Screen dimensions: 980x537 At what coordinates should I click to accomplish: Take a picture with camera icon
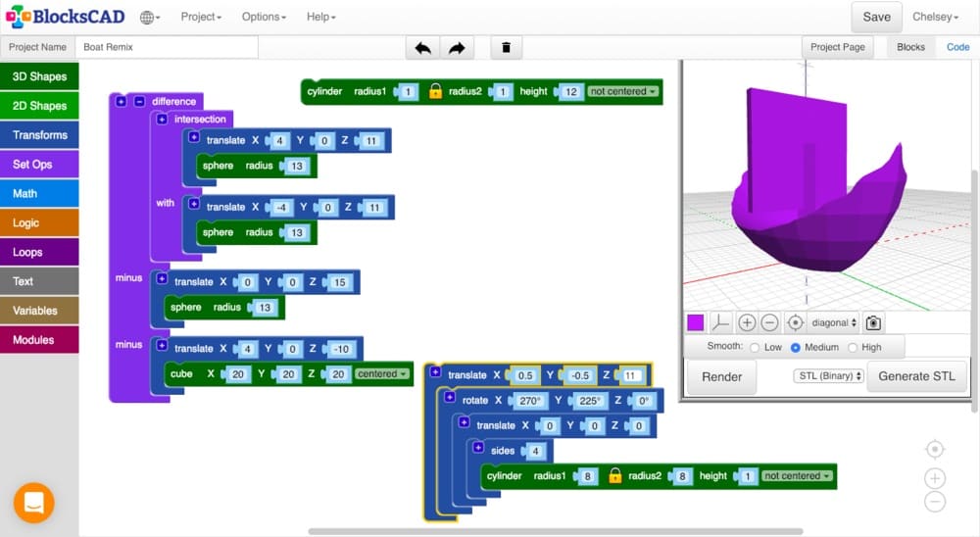click(x=873, y=322)
